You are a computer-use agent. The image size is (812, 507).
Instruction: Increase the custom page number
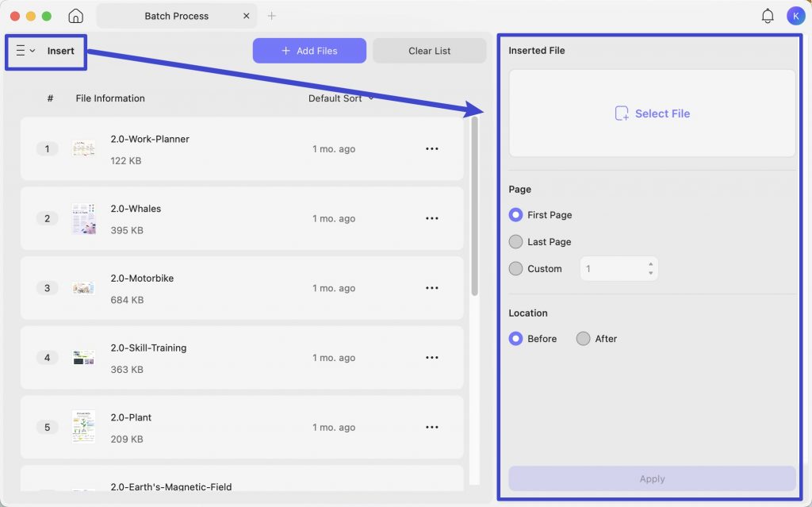tap(650, 264)
